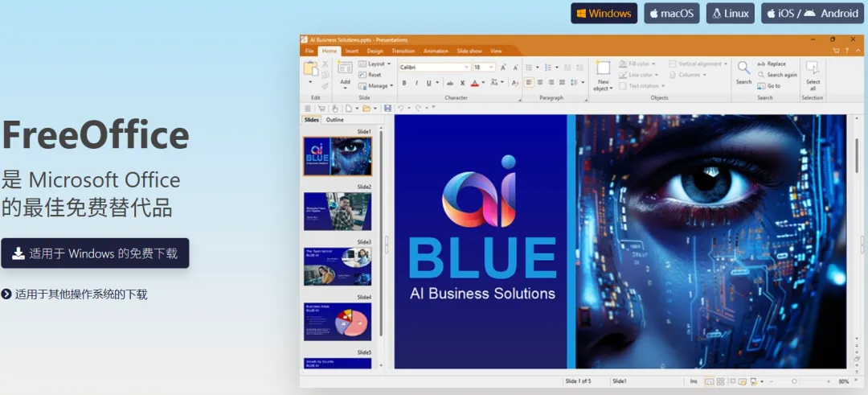Click the Windows free download button

pyautogui.click(x=95, y=253)
